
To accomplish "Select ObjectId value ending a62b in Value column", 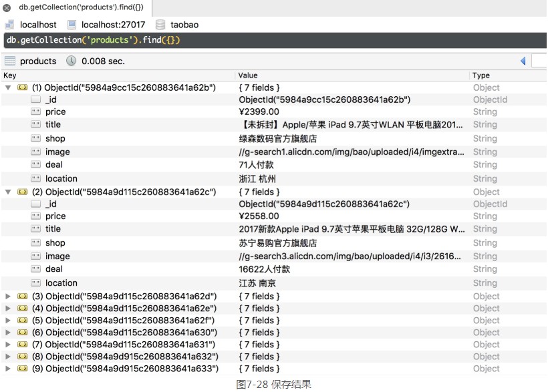I will point(325,100).
